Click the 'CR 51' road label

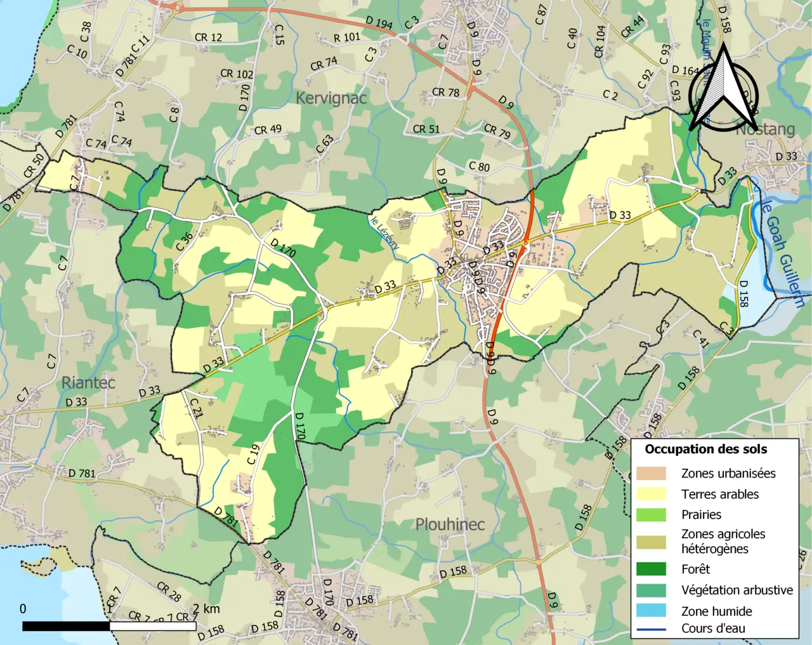(x=426, y=129)
